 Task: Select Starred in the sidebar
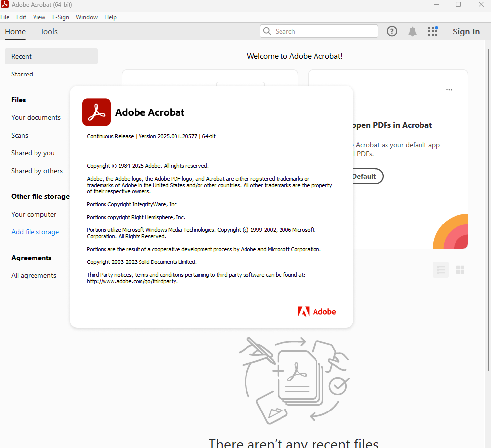pyautogui.click(x=22, y=75)
